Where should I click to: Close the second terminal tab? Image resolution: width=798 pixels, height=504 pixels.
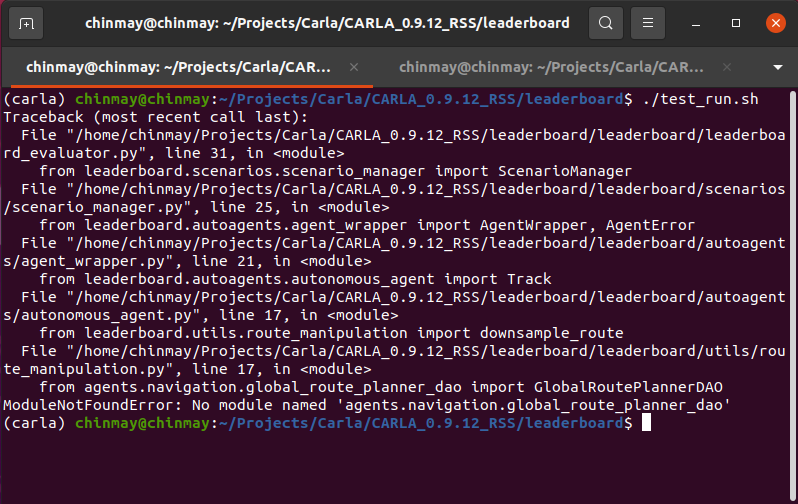click(727, 67)
